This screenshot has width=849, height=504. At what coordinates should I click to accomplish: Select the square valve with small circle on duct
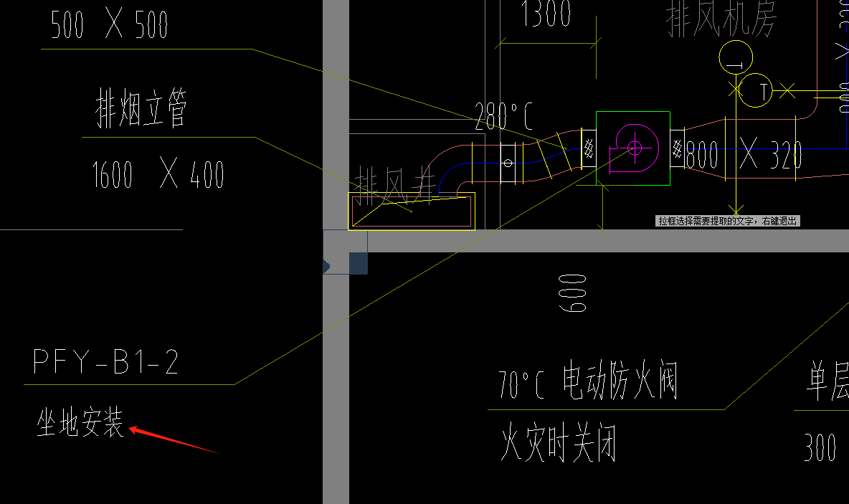click(508, 163)
